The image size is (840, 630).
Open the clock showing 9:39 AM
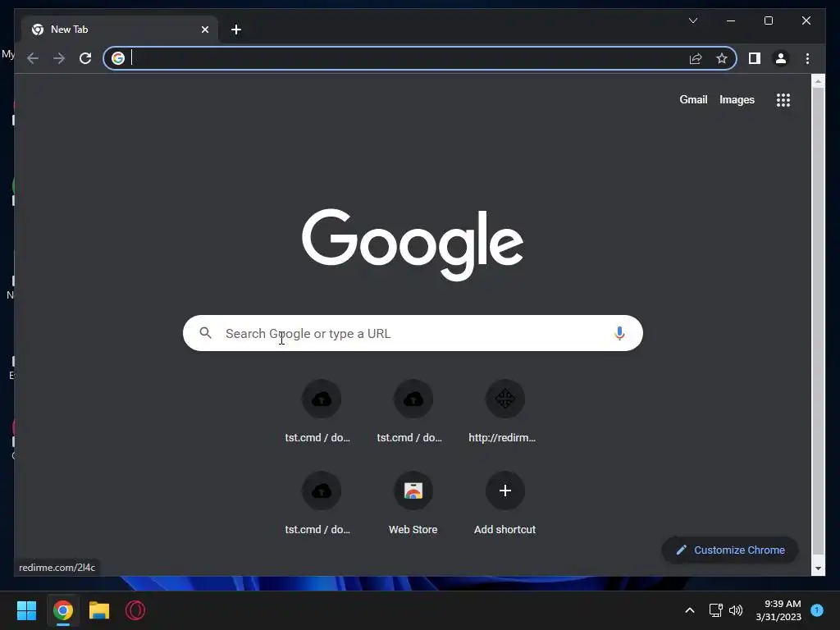(778, 610)
